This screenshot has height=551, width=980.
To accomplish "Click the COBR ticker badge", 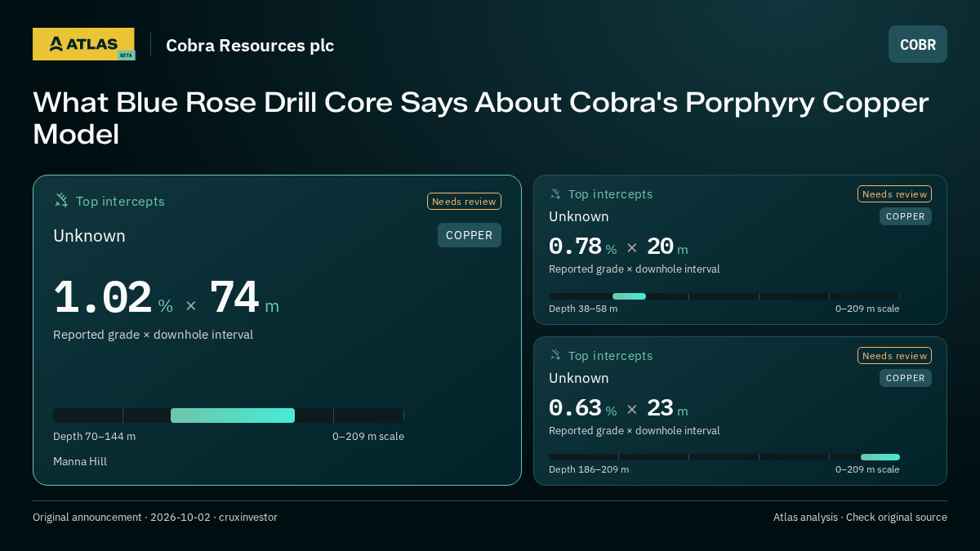I will pyautogui.click(x=918, y=44).
